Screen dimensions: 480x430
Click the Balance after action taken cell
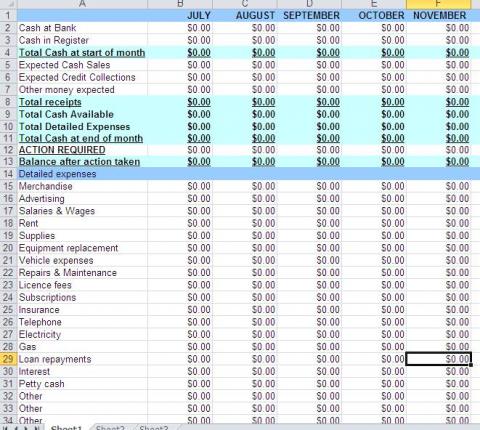point(82,162)
